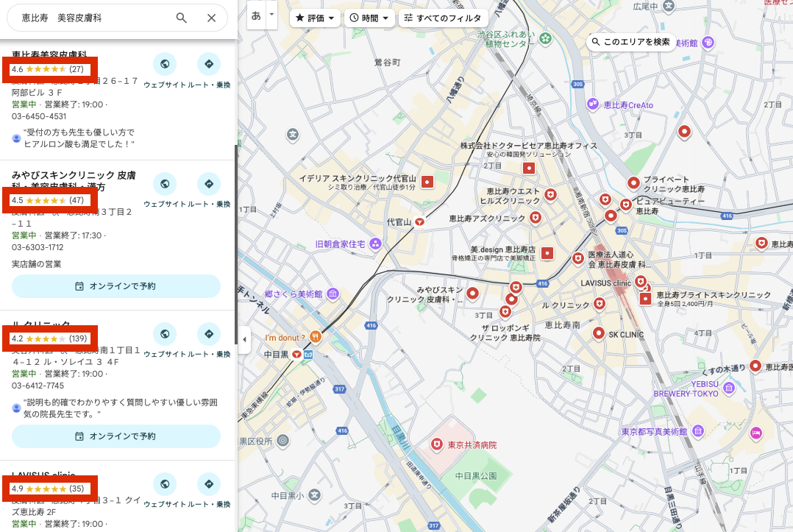Select ル クリニック map pin
Screen dimensions: 793x532
click(x=600, y=304)
